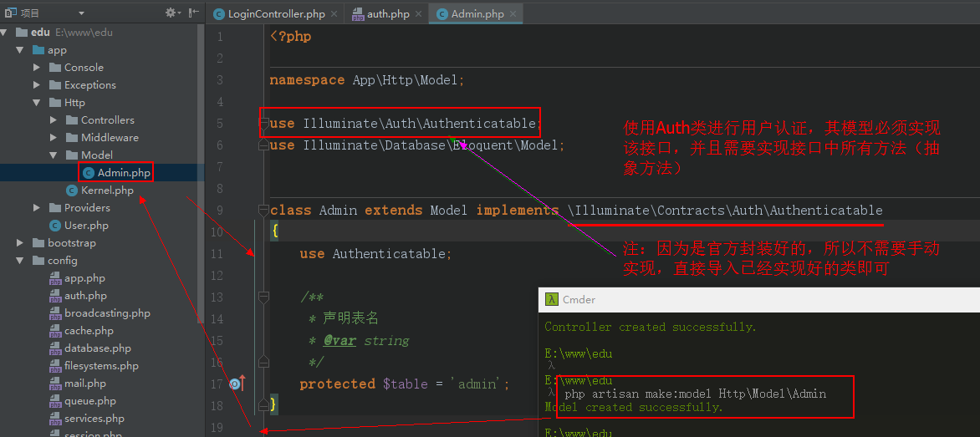The image size is (980, 437).
Task: Click the project tree vertical scrollbar
Action: point(201,167)
